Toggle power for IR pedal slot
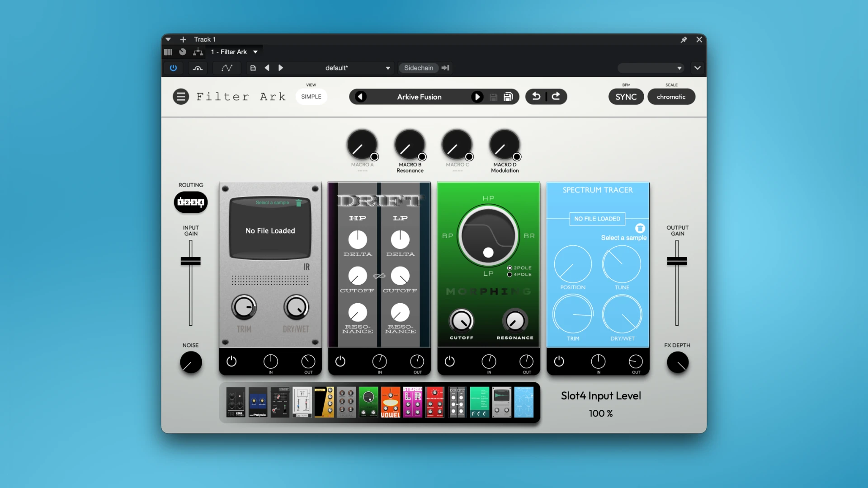 231,361
